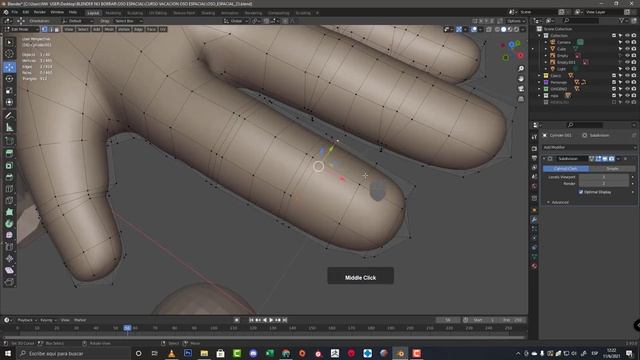Select the Transform tool in the left toolbar

pyautogui.click(x=9, y=102)
